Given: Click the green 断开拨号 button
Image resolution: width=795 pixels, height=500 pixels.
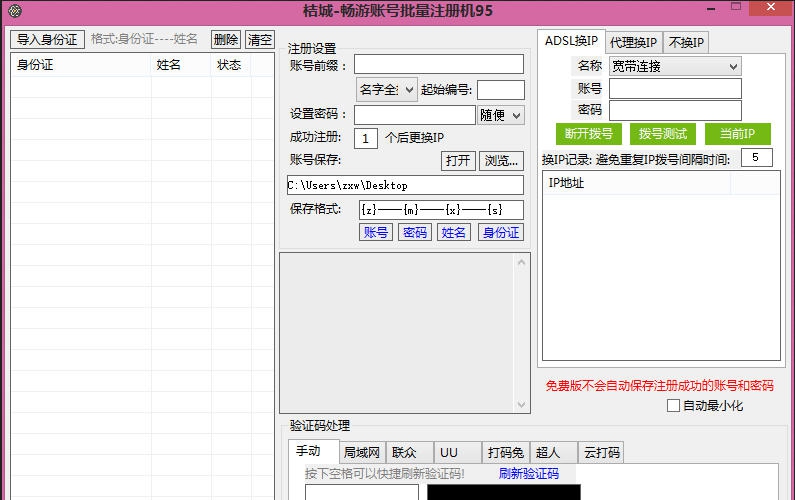Looking at the screenshot, I should 588,134.
